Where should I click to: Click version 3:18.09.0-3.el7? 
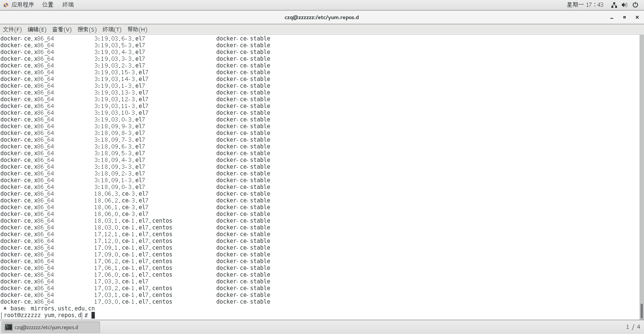[120, 187]
